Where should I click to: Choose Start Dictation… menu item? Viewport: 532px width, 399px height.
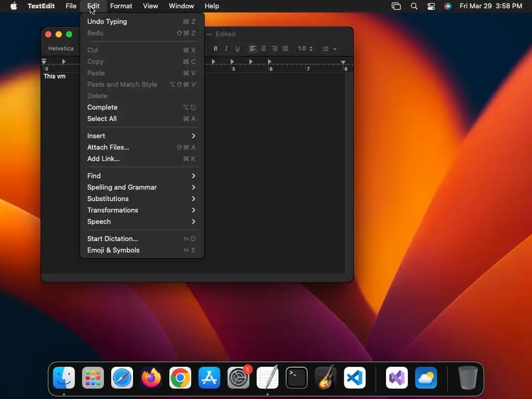click(x=142, y=239)
